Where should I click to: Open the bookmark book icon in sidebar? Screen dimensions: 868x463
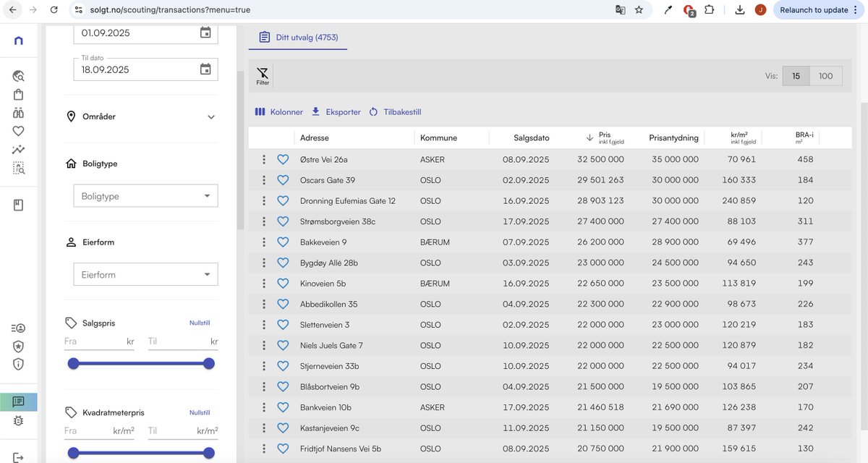pos(19,205)
